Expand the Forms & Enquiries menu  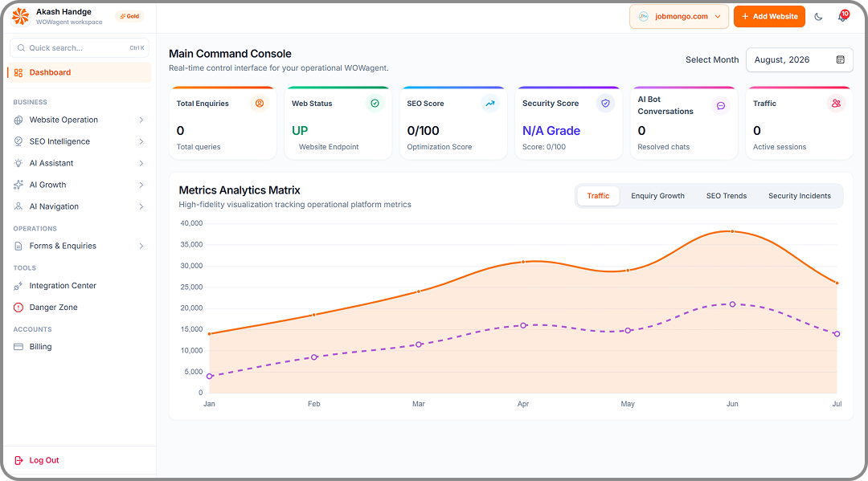[x=79, y=246]
